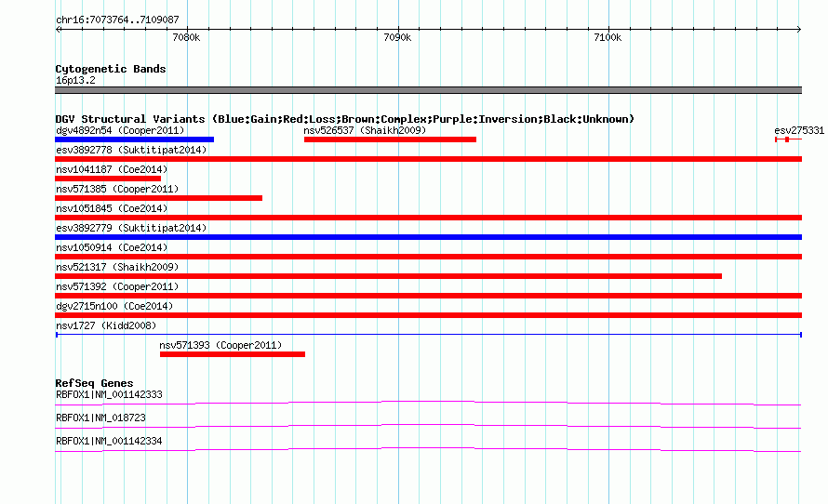Click the Cytogenetic Bands track title
The width and height of the screenshot is (828, 504).
pyautogui.click(x=111, y=69)
